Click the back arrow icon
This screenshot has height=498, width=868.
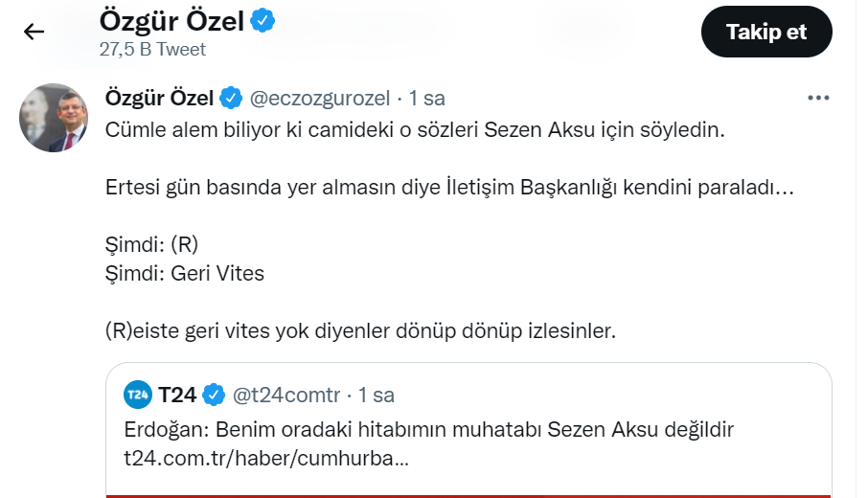[x=34, y=33]
